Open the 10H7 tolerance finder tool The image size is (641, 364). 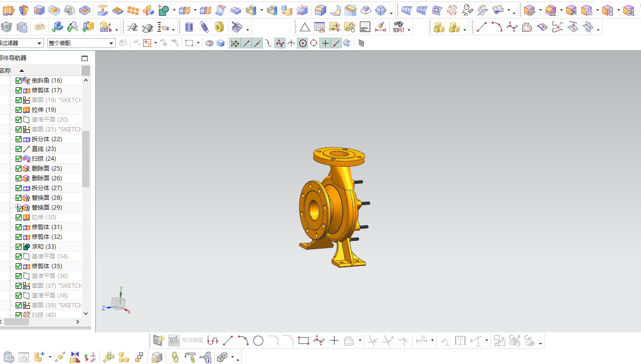398,27
